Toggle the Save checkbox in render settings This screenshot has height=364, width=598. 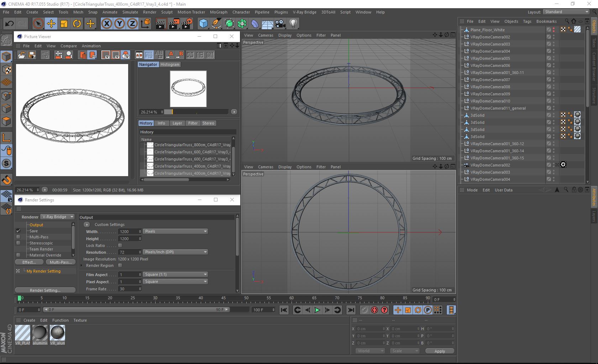[19, 231]
